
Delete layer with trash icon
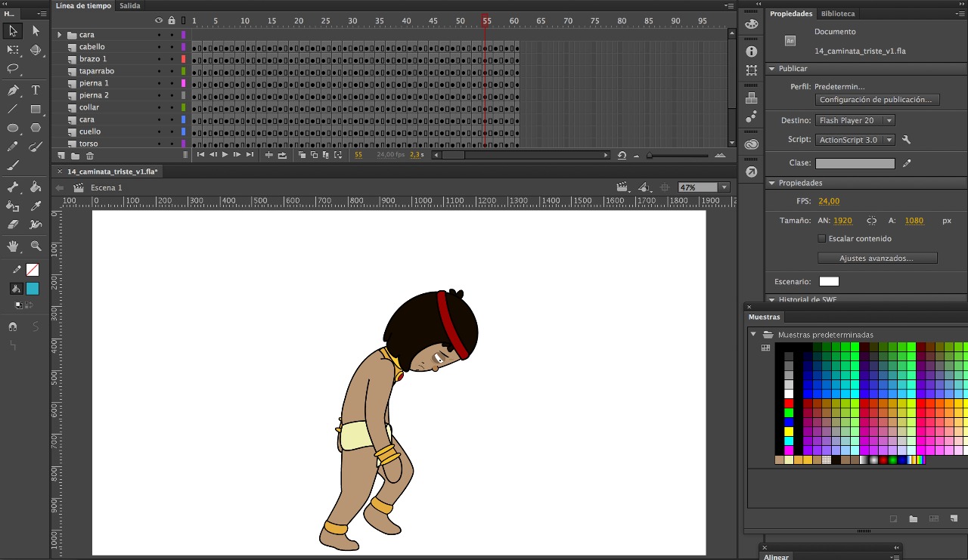click(90, 156)
